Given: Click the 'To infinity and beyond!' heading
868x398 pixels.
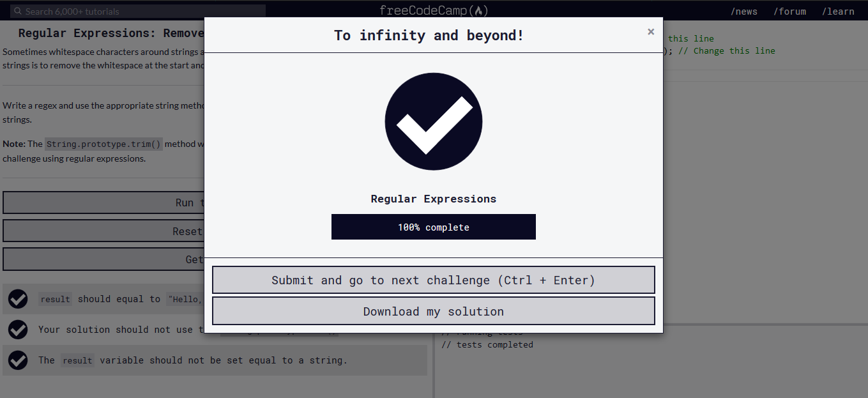Looking at the screenshot, I should 429,35.
